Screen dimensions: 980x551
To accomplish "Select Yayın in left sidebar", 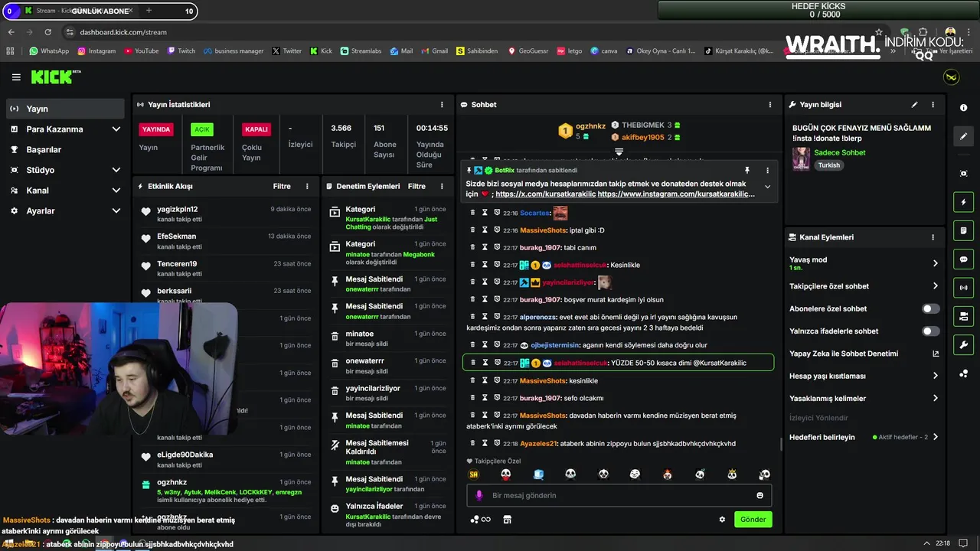I will (65, 109).
